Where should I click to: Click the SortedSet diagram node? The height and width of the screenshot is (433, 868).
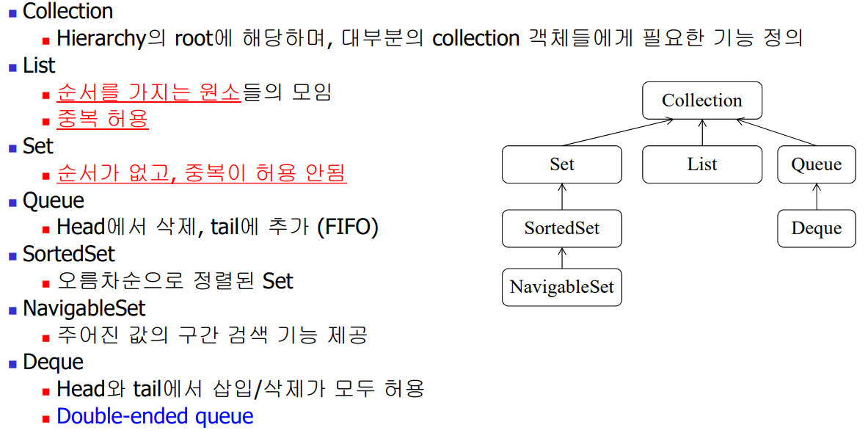[x=562, y=228]
